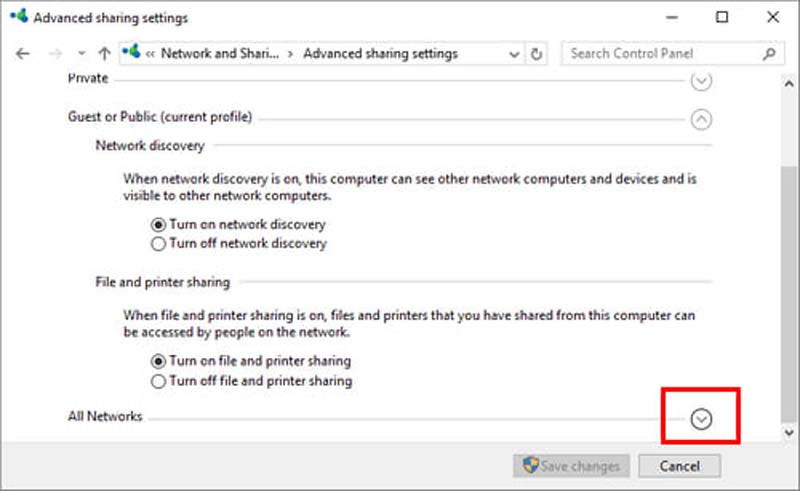The height and width of the screenshot is (491, 800).
Task: Select Turn on file and printer sharing
Action: 157,361
